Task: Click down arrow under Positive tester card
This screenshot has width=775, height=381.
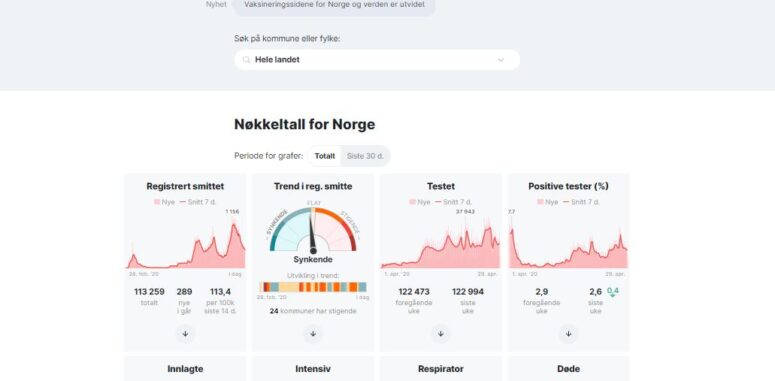Action: click(568, 334)
